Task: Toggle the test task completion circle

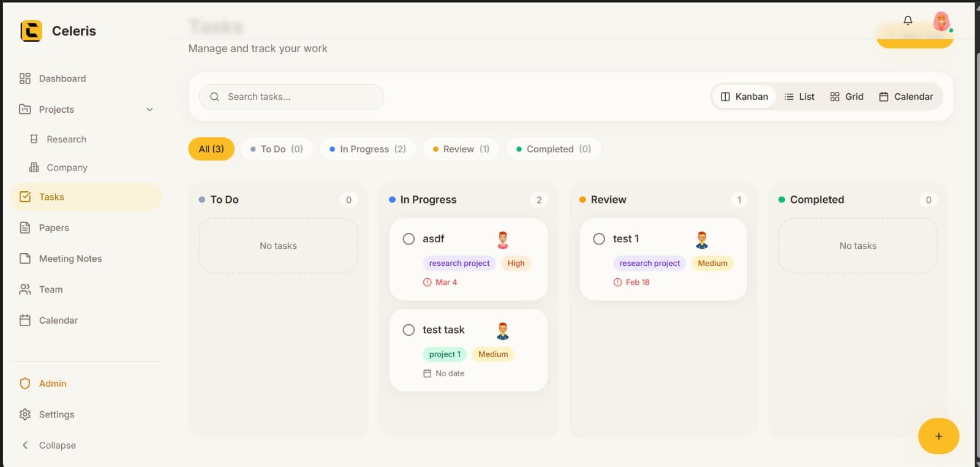Action: click(x=409, y=330)
